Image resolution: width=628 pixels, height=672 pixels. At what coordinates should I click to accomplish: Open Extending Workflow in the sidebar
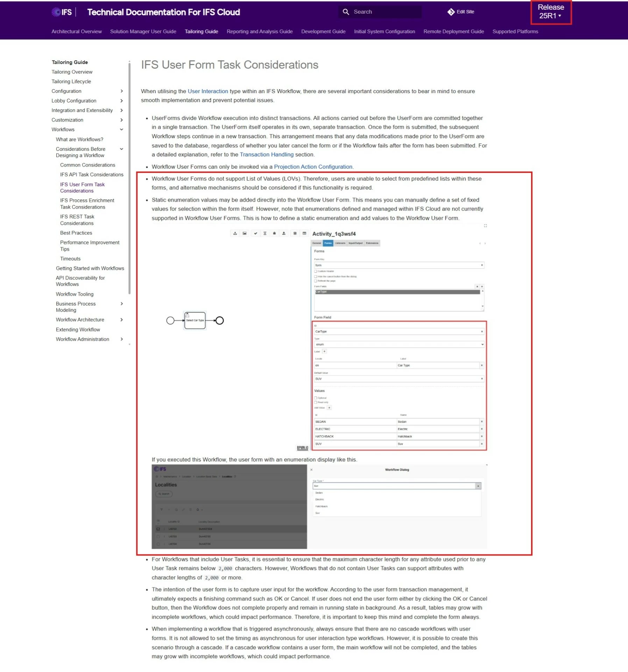[x=78, y=330]
